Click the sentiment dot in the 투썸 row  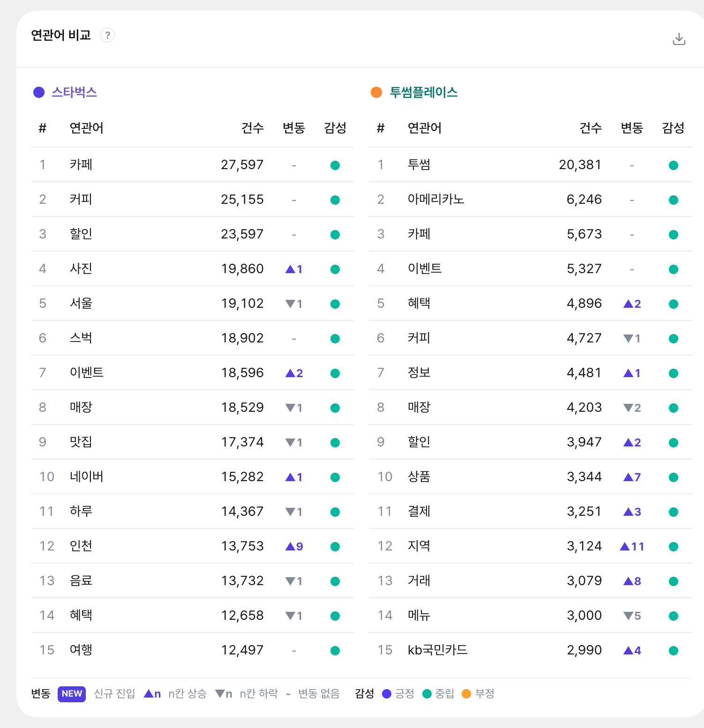[674, 165]
